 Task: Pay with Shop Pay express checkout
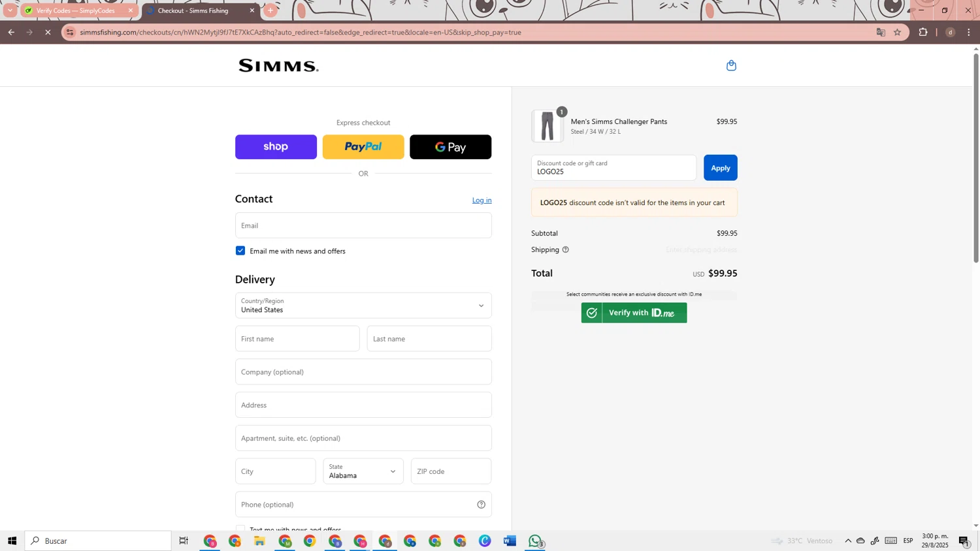click(276, 147)
